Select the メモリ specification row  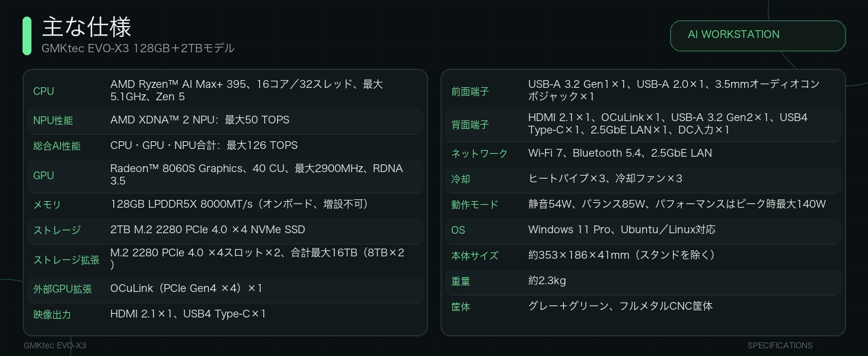(x=225, y=205)
